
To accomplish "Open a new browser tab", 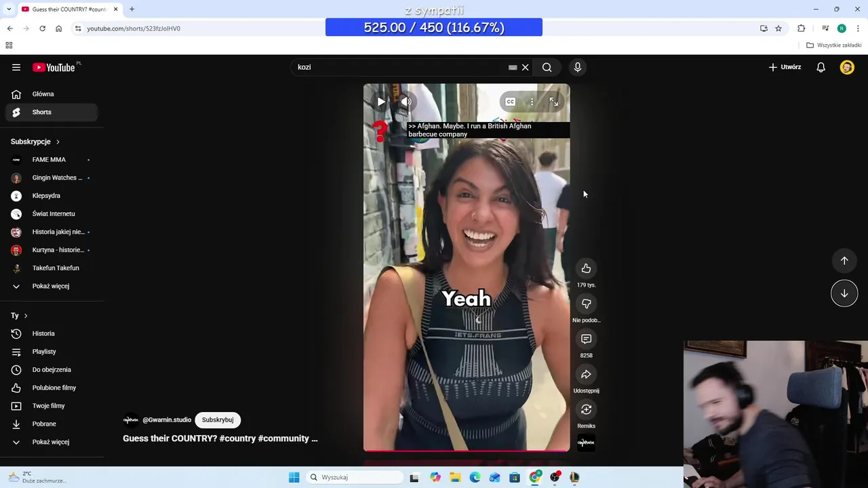I will [x=132, y=9].
